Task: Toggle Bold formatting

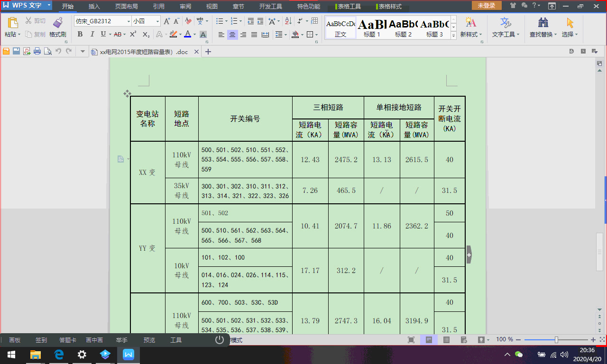Action: coord(80,34)
